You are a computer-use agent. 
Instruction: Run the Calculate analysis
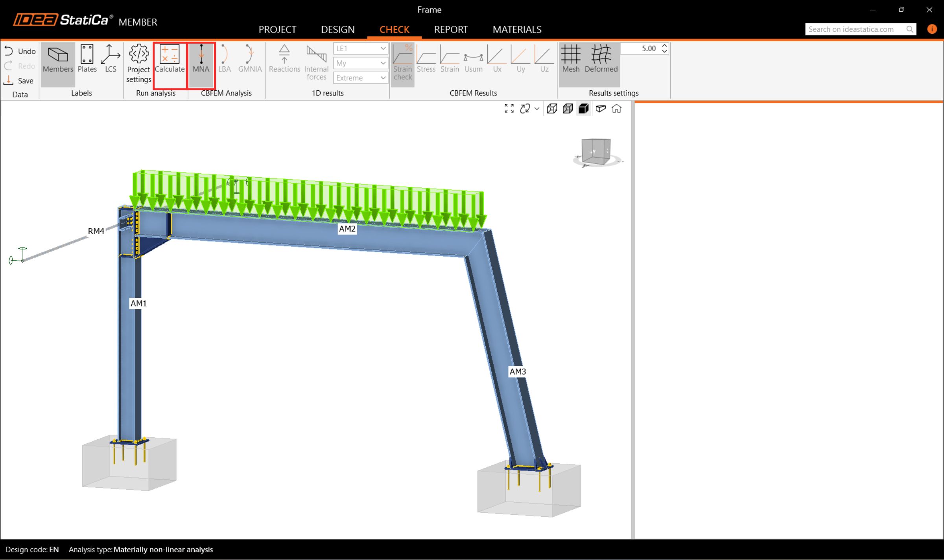pyautogui.click(x=170, y=59)
